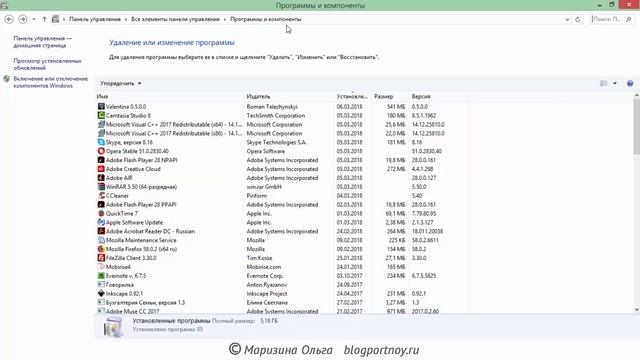Click Программы и компоненты breadcrumb

point(266,19)
